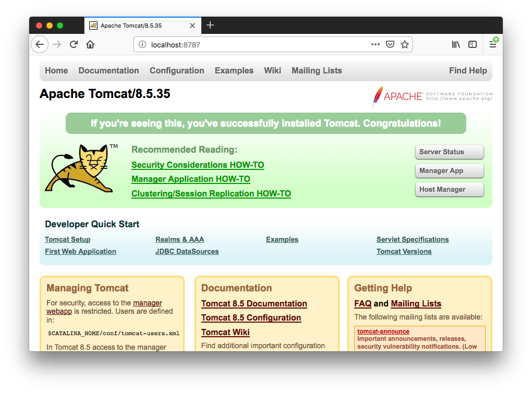Bookmark this page with the star
532x393 pixels.
[x=404, y=44]
